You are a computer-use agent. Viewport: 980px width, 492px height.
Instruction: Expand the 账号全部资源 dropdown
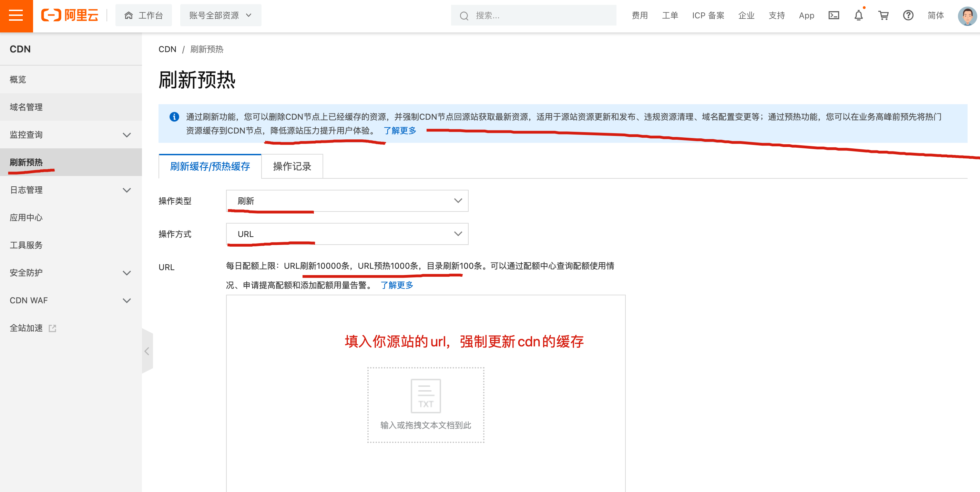[x=220, y=16]
